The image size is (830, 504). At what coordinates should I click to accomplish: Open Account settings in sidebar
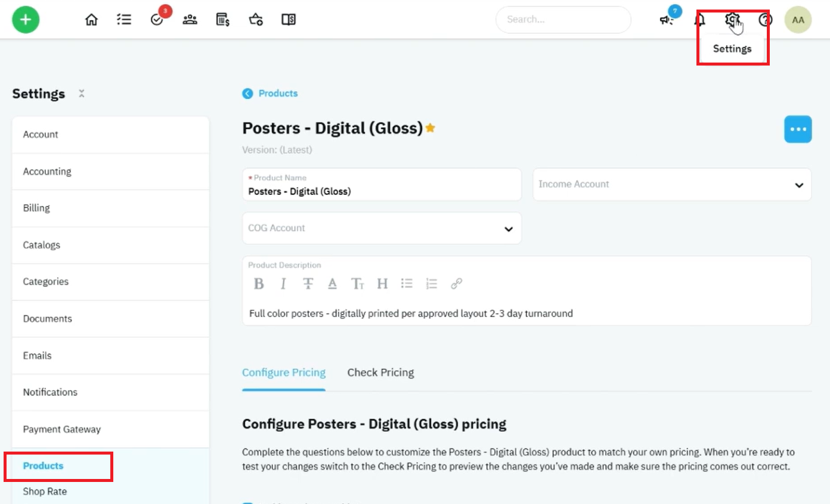(110, 135)
